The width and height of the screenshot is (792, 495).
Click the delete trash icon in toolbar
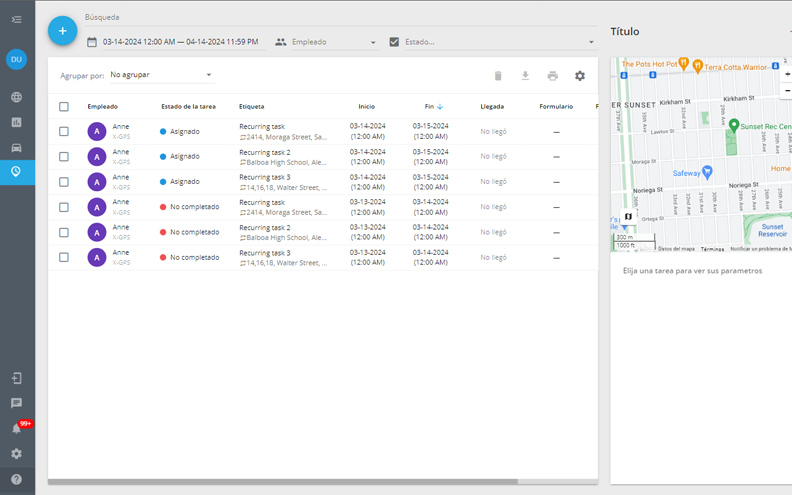pyautogui.click(x=498, y=76)
